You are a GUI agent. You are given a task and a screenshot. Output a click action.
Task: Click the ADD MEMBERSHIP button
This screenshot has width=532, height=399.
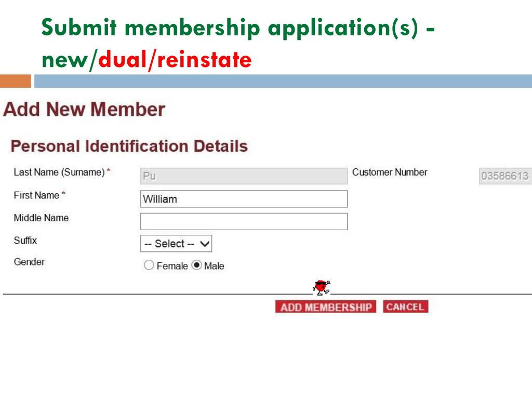pos(326,307)
